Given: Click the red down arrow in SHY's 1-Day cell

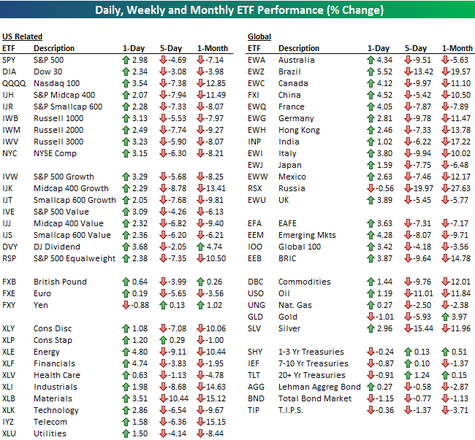Looking at the screenshot, I should (x=371, y=352).
